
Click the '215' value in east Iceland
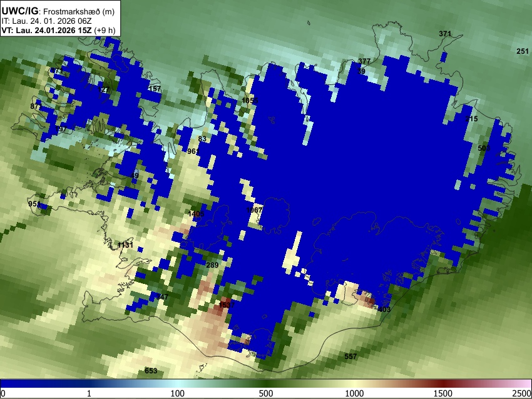tap(471, 119)
